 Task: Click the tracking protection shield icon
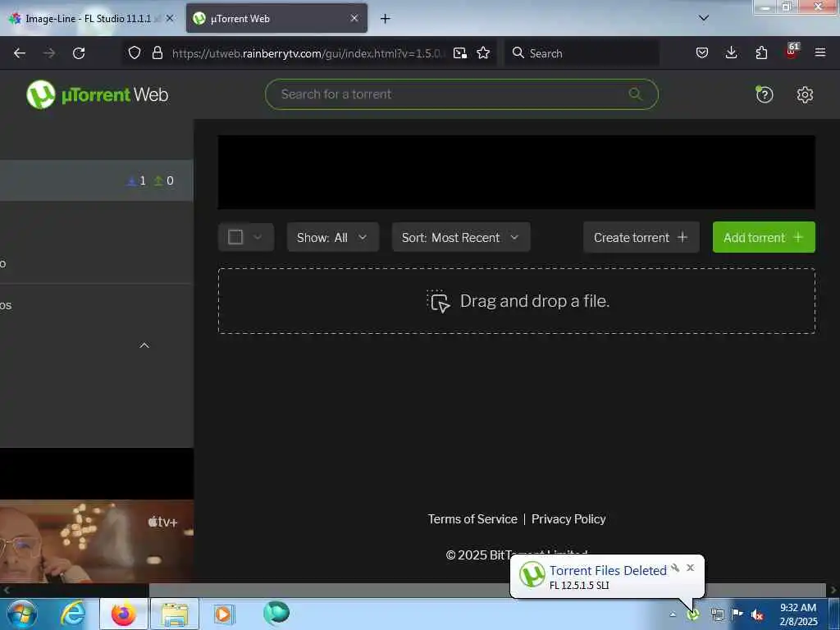135,52
